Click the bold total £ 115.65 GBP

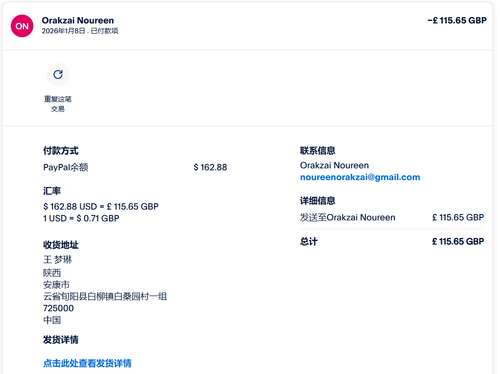coord(458,241)
